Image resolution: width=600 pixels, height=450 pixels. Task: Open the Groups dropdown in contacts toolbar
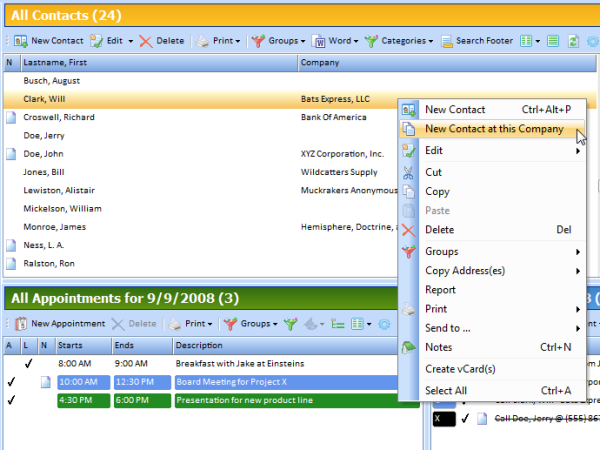coord(303,41)
